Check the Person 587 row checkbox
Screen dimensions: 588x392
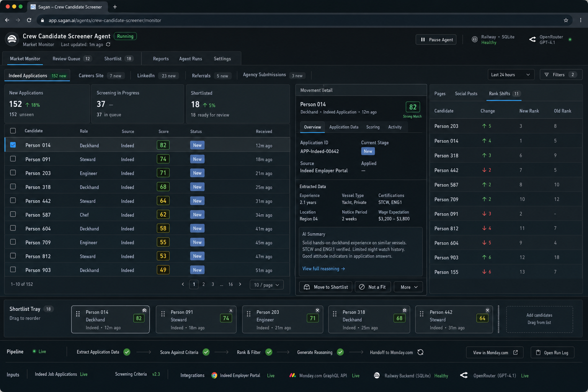(13, 214)
